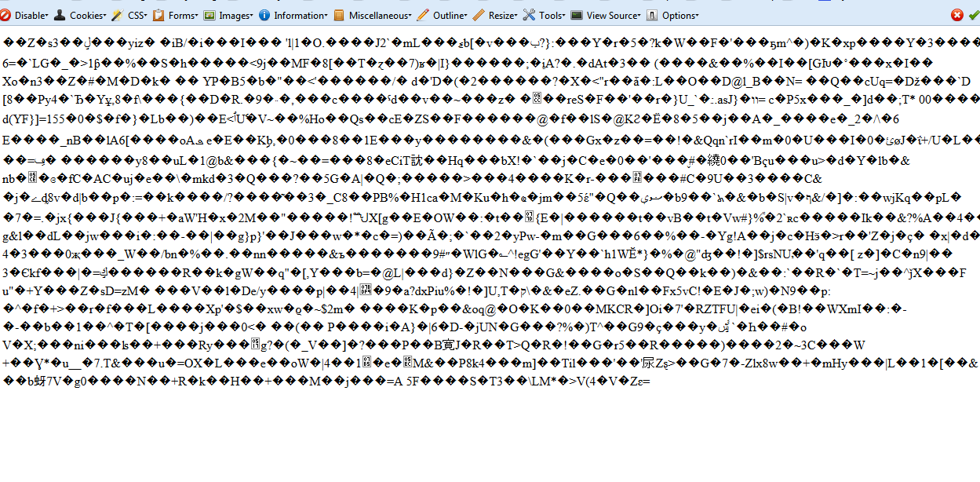Image resolution: width=980 pixels, height=482 pixels.
Task: Open the Tools menu
Action: 545,15
